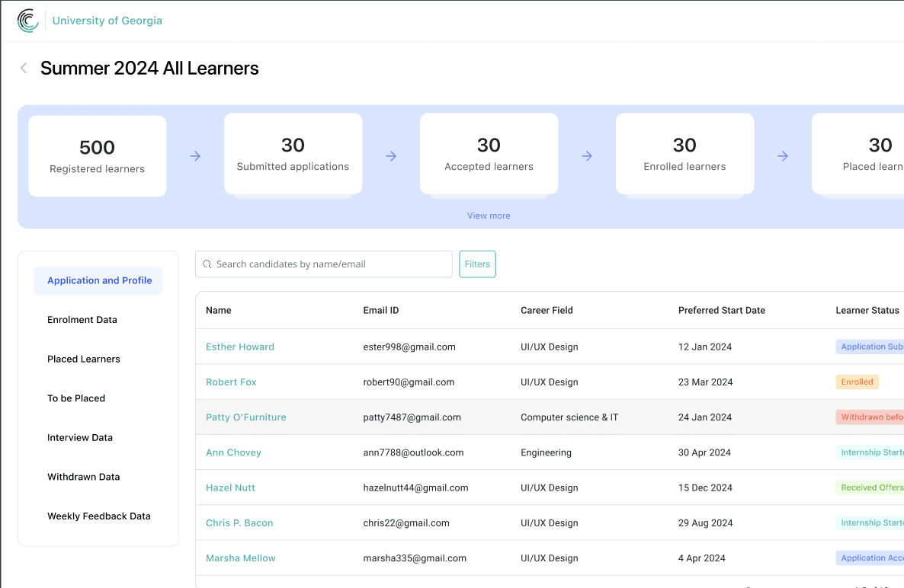This screenshot has width=904, height=588.
Task: Expand the 30 Submitted applications card
Action: pos(293,154)
